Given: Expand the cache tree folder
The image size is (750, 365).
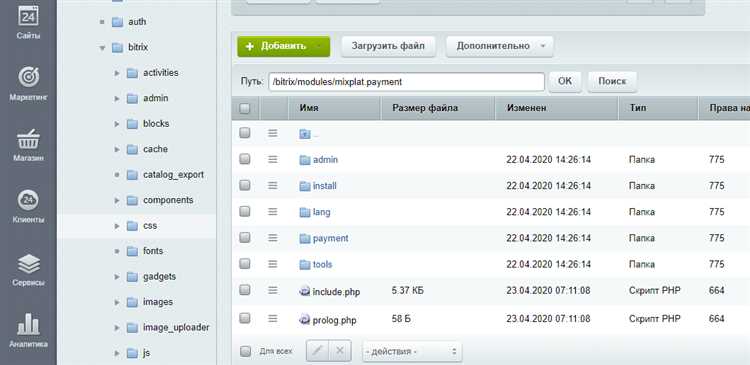Looking at the screenshot, I should click(x=117, y=150).
